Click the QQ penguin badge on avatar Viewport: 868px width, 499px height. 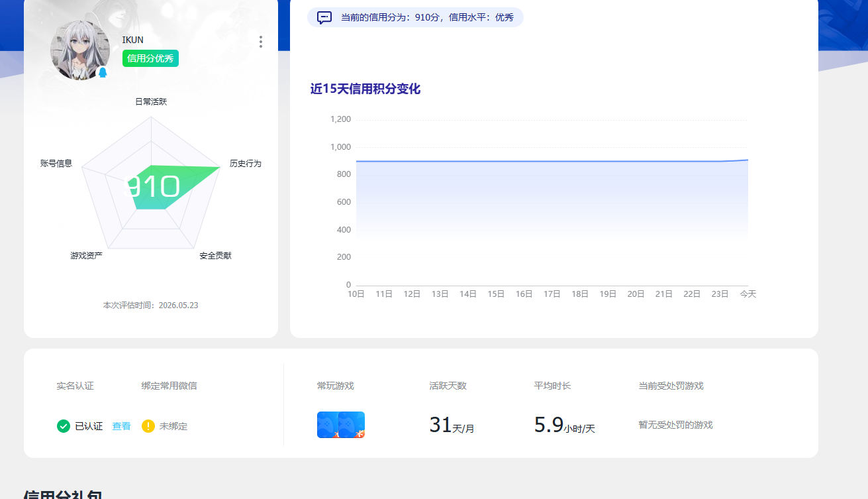coord(103,72)
